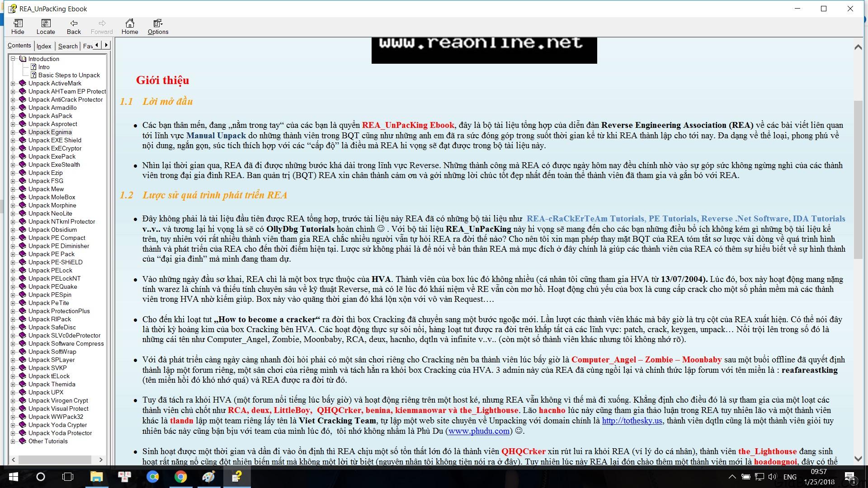Image resolution: width=868 pixels, height=488 pixels.
Task: Open Task View on taskbar
Action: tap(68, 477)
